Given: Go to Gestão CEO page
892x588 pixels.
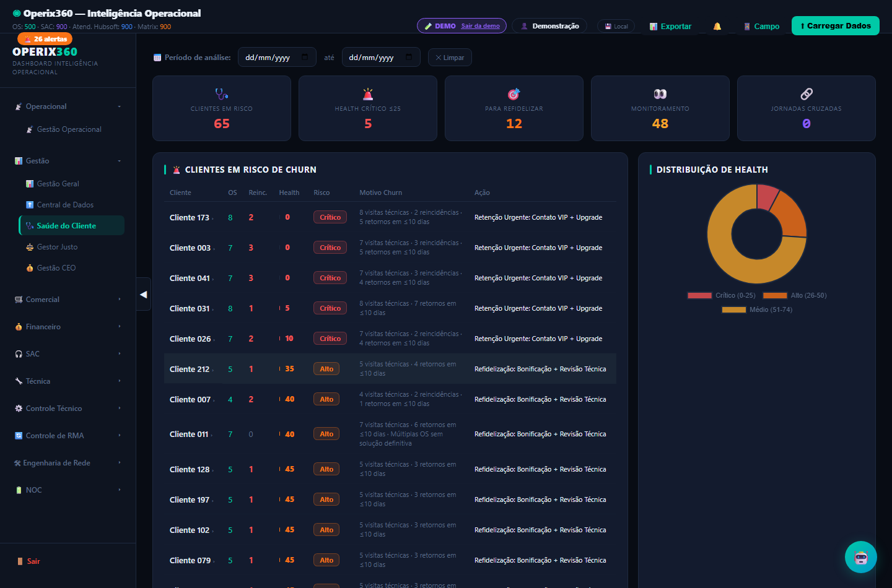Looking at the screenshot, I should (72, 268).
